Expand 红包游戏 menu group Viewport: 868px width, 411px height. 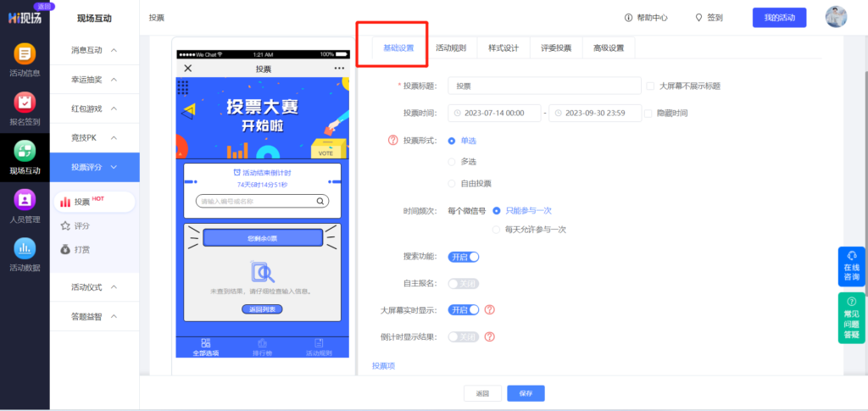point(95,108)
